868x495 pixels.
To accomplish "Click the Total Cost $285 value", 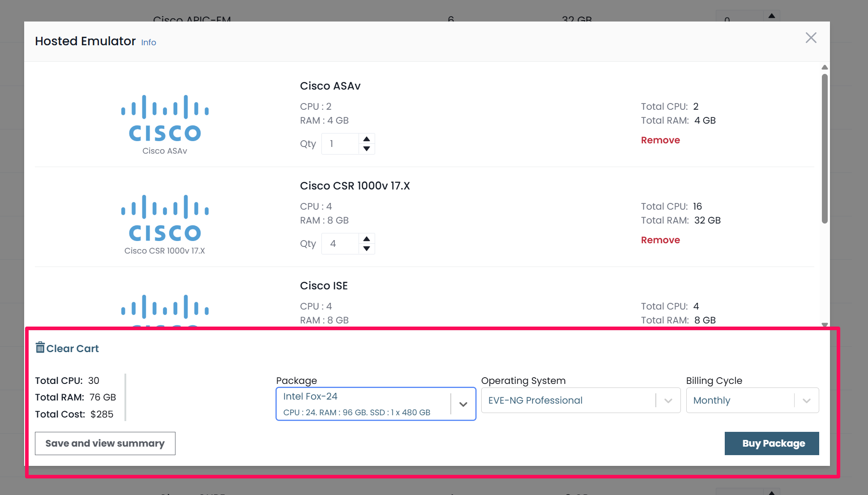I will click(102, 414).
